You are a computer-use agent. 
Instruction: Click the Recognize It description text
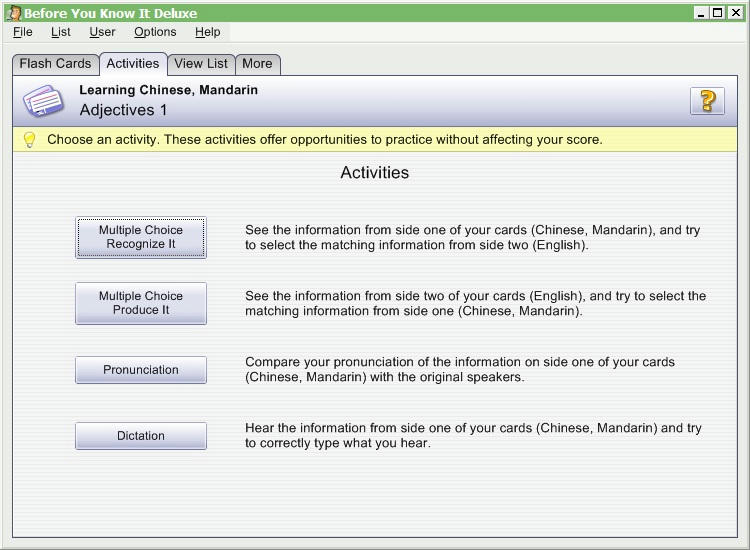pos(473,237)
